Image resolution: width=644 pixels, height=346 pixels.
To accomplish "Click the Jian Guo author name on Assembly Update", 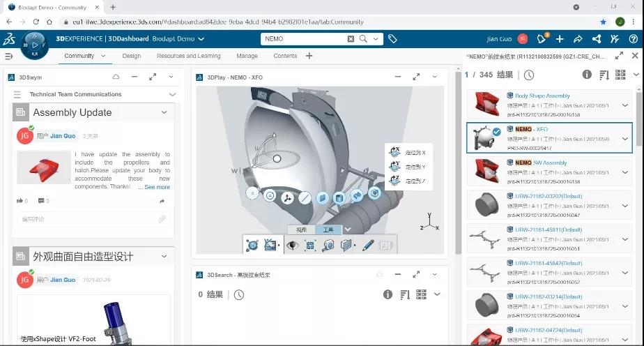I will pos(63,136).
